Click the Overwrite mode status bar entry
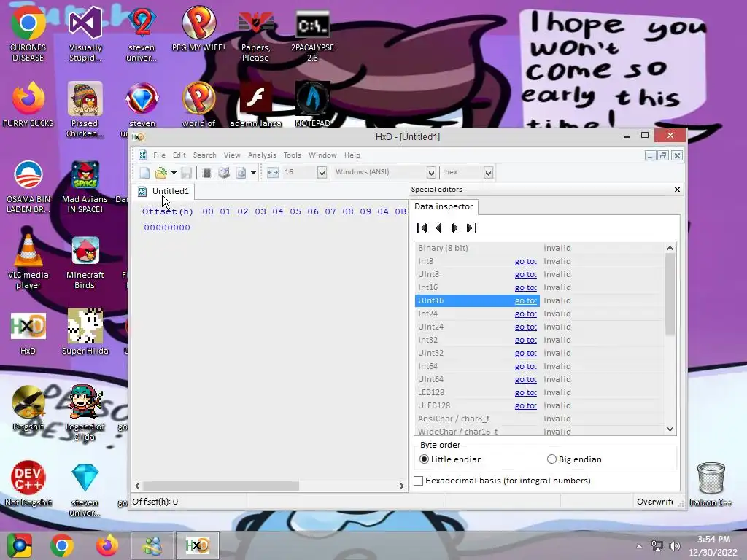Viewport: 747px width, 560px height. tap(654, 502)
